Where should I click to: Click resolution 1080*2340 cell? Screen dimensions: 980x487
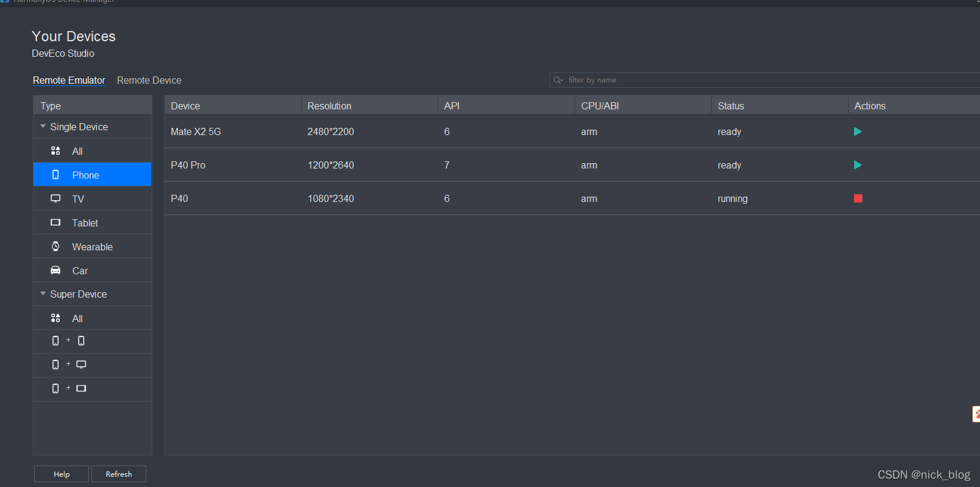tap(331, 198)
